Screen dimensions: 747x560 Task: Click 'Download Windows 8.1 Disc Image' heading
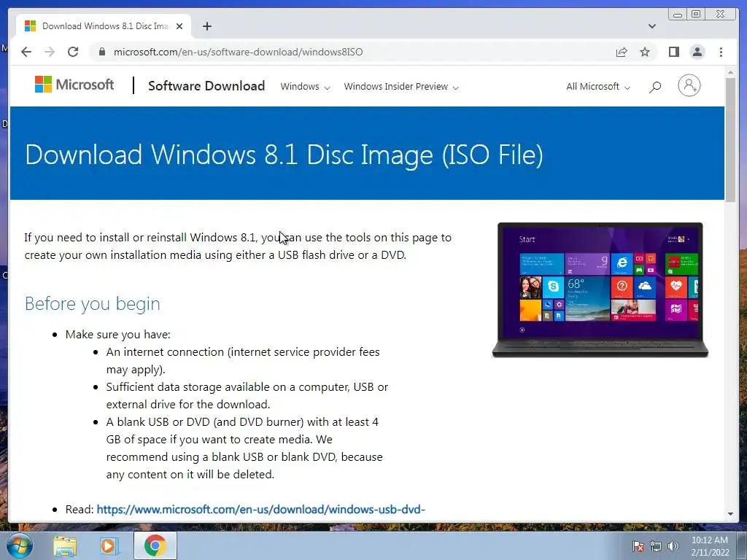tap(284, 155)
